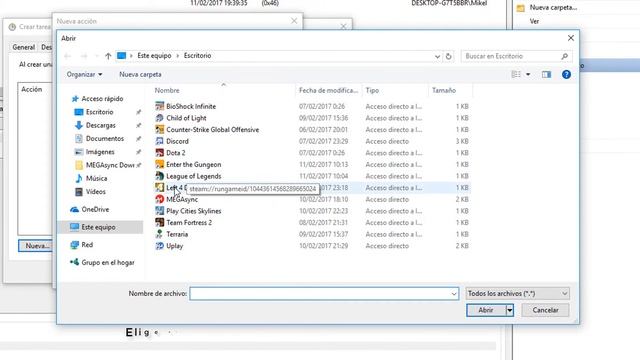Click the Abrir button

point(486,310)
